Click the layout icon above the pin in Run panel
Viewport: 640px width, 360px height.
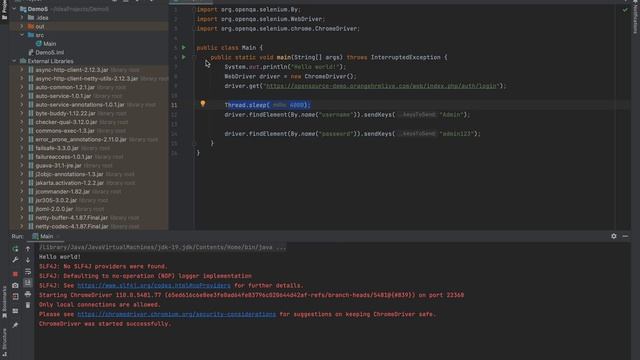tap(15, 311)
